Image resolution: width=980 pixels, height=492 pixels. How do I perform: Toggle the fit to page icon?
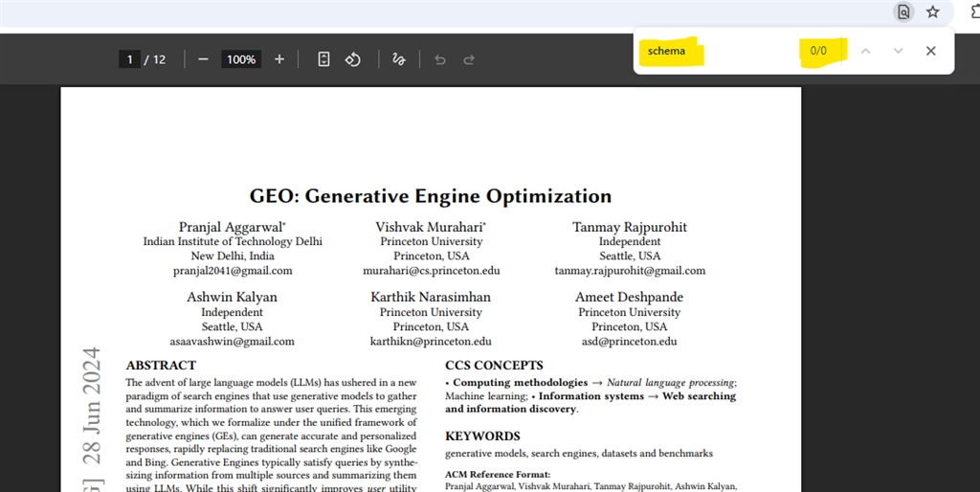click(323, 59)
